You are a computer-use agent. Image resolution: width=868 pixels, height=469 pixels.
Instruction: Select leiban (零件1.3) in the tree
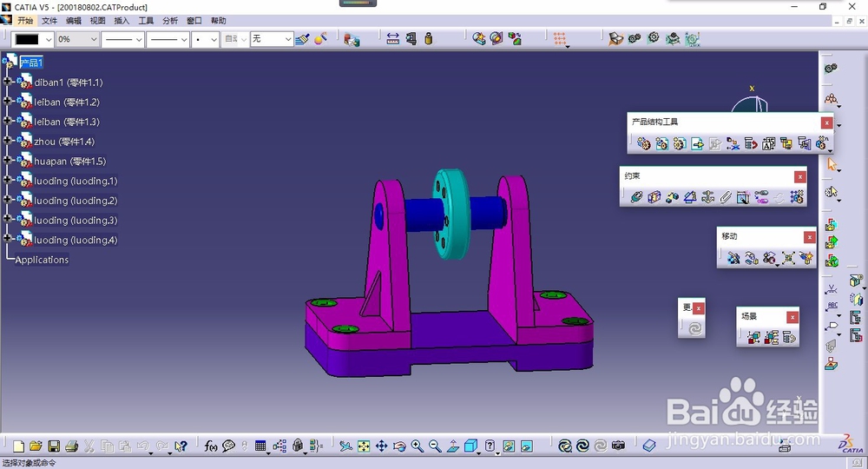tap(67, 122)
